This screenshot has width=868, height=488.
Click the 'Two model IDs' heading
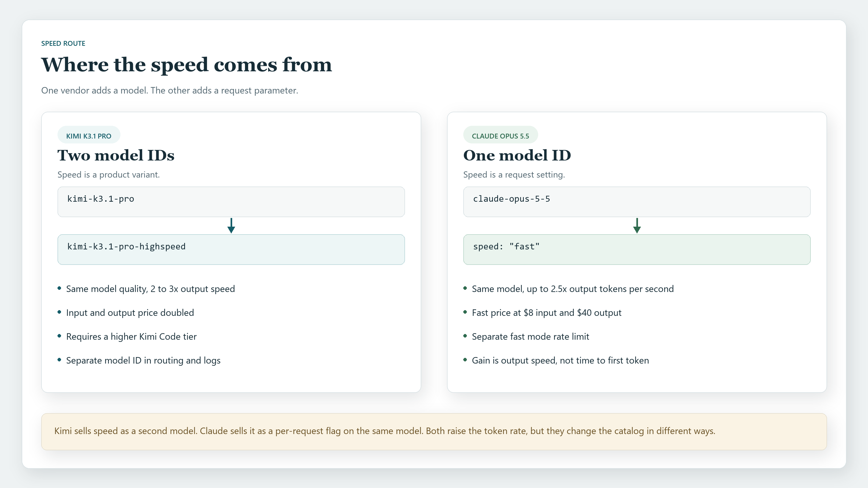[x=116, y=155]
